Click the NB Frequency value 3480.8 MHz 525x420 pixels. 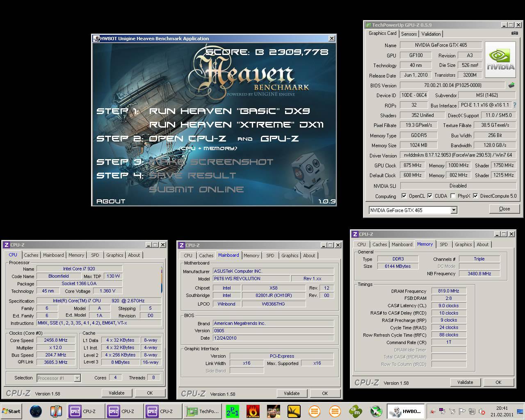479,274
